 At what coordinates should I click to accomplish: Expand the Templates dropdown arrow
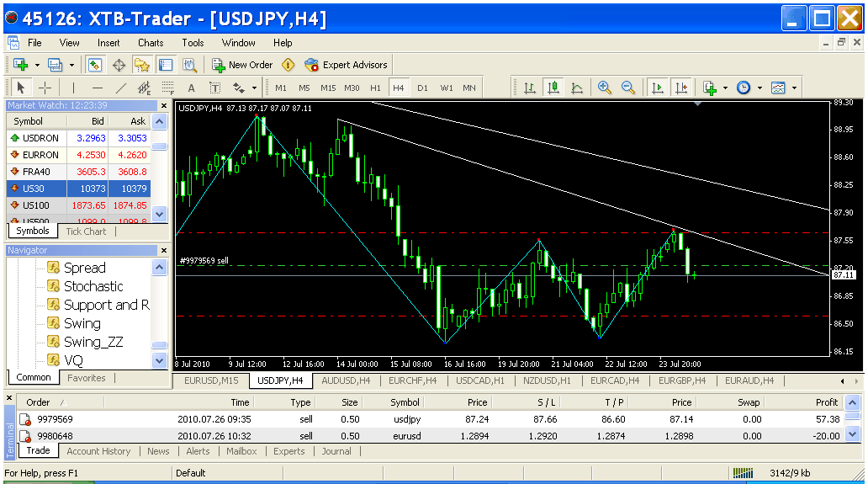click(793, 88)
